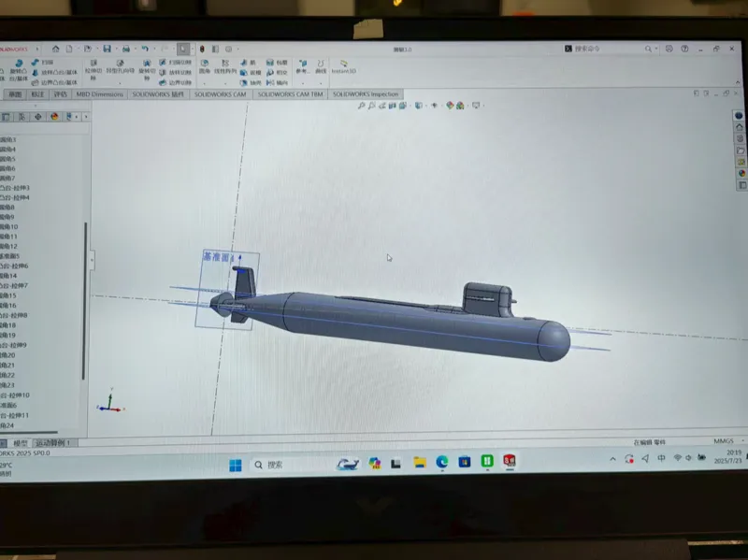
Task: Select feature 凸台-拉伸3 in the tree
Action: click(15, 188)
